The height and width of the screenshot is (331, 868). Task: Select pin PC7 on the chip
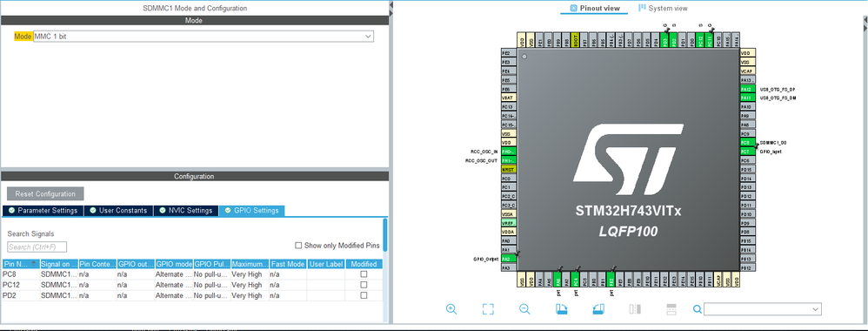(x=747, y=152)
